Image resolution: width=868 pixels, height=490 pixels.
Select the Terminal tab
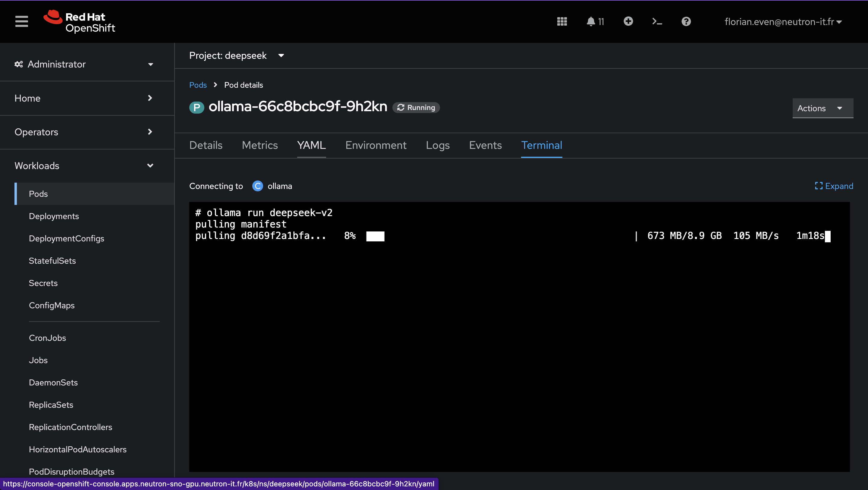[x=542, y=145]
